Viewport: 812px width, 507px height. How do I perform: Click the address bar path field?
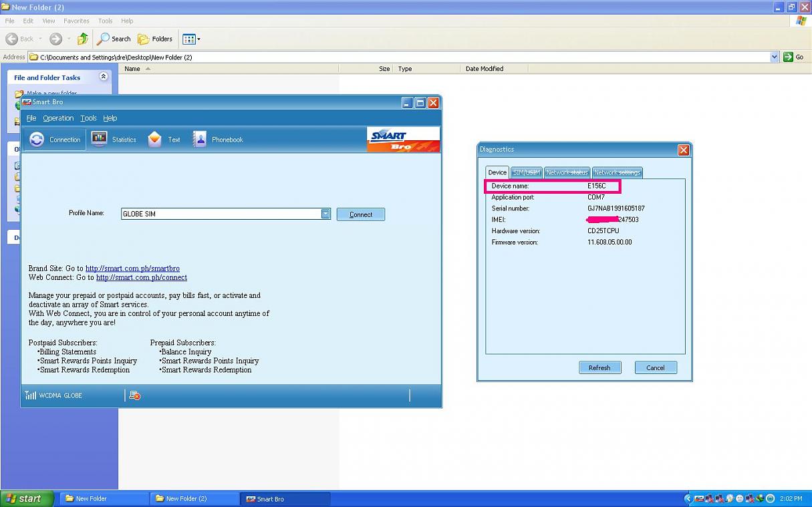coord(401,57)
